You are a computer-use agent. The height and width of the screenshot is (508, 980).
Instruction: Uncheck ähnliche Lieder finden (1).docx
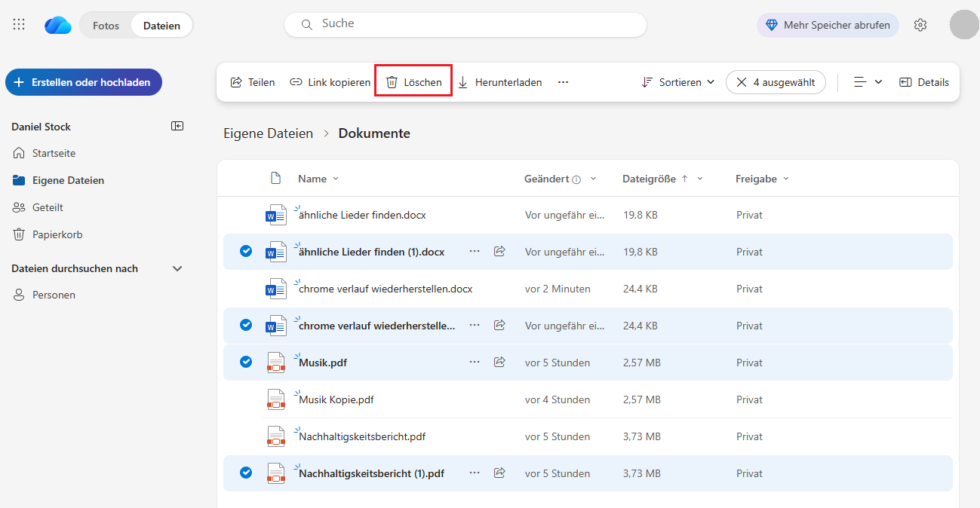click(x=246, y=251)
